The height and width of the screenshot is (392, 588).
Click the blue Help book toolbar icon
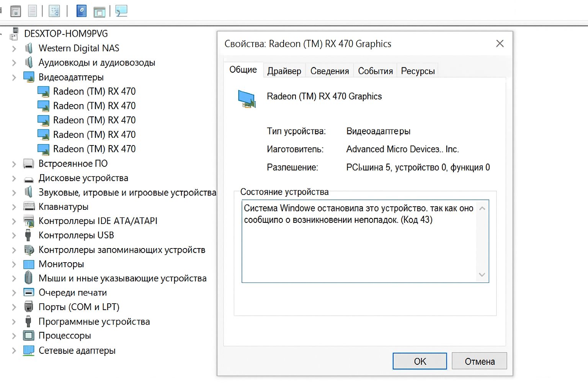(82, 11)
